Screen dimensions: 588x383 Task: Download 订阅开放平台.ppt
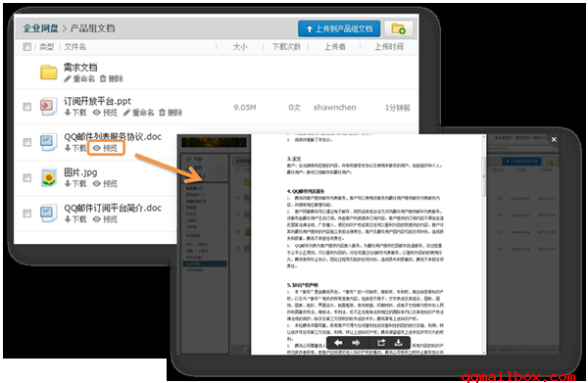(x=75, y=113)
